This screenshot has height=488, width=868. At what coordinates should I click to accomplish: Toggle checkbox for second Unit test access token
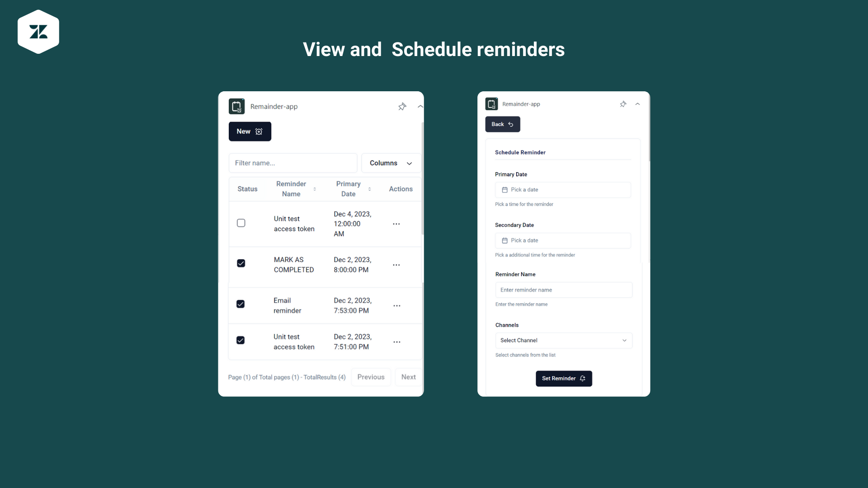point(241,340)
